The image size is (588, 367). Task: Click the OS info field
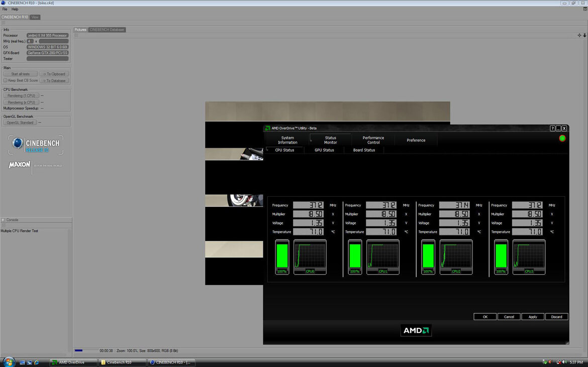point(47,47)
